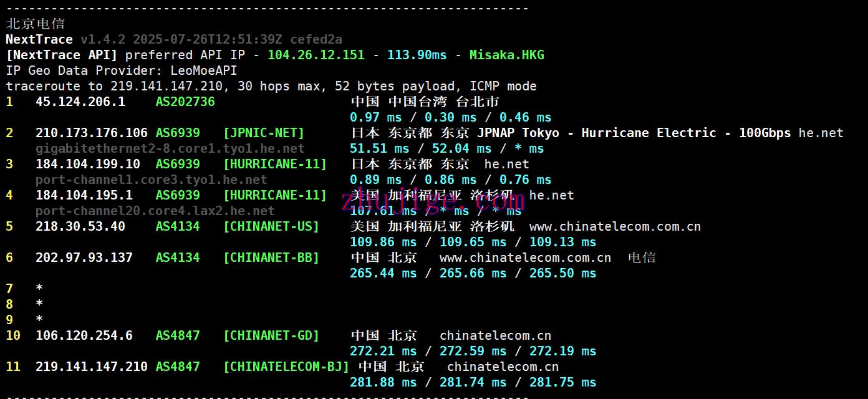Click the LeoMoeAPI provider name
Image resolution: width=868 pixels, height=399 pixels.
[x=203, y=70]
